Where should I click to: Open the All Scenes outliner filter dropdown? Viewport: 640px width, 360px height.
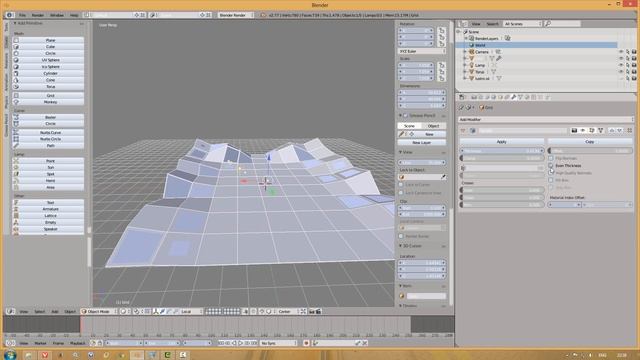(x=522, y=24)
